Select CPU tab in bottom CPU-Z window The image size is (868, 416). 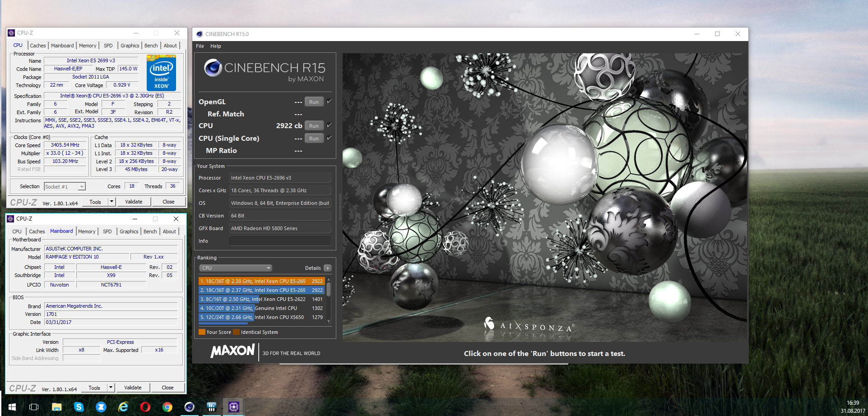point(17,231)
